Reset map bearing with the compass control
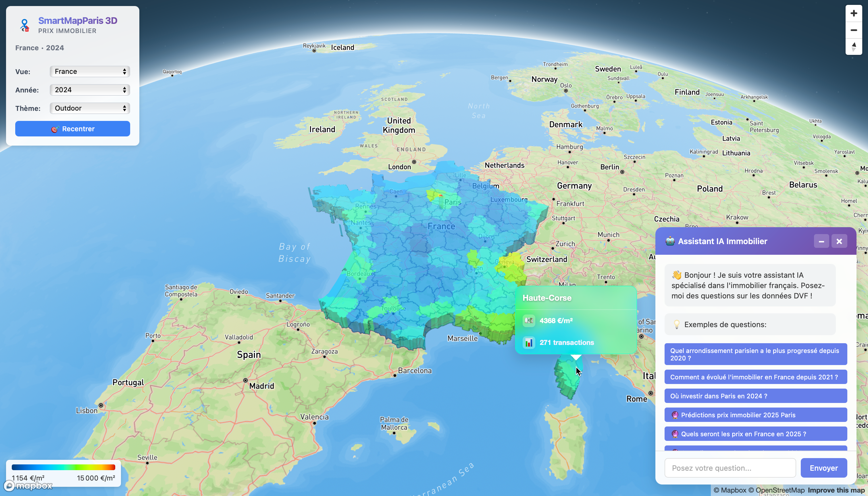 (x=854, y=47)
